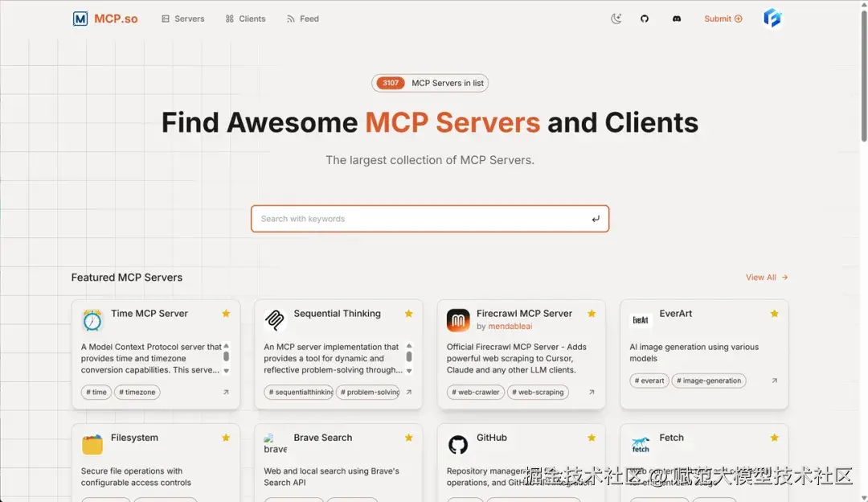Open the Servers menu item
Viewport: 868px width, 502px height.
182,19
